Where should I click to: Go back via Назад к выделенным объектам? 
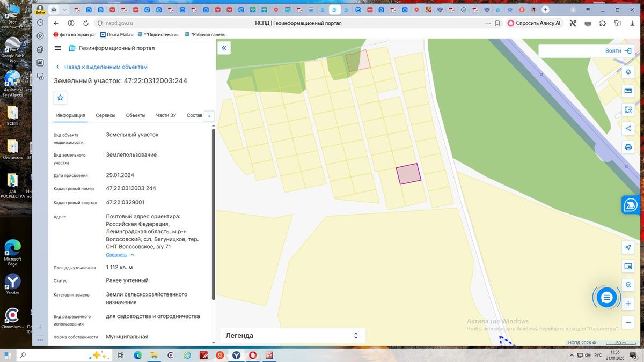(102, 67)
